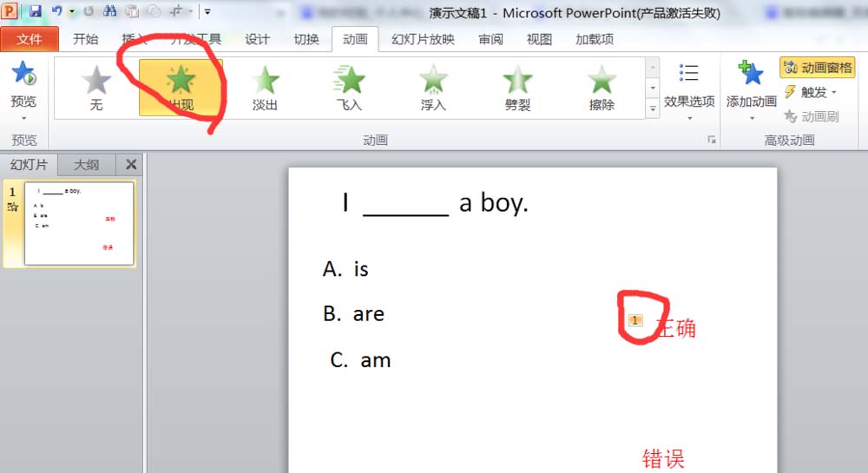Viewport: 868px width, 473px height.
Task: Apply the 浮入 (Float In) animation effect
Action: coord(433,88)
